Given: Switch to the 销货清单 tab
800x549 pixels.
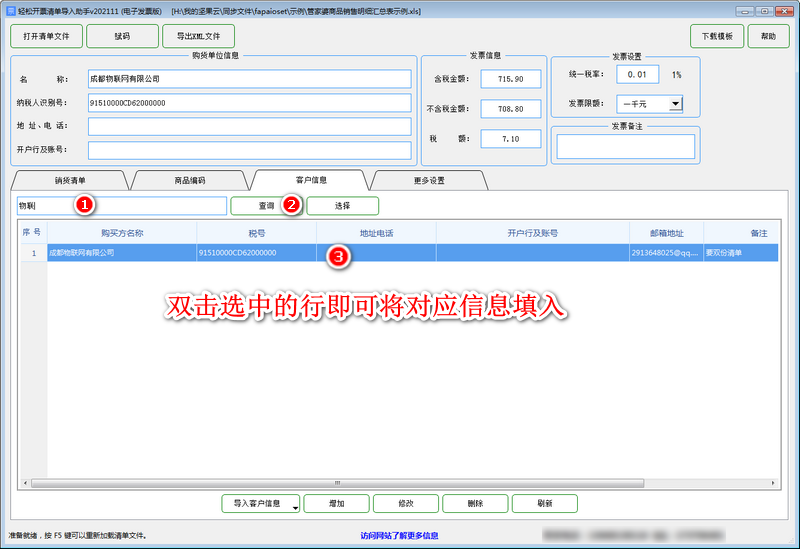Looking at the screenshot, I should click(x=70, y=181).
